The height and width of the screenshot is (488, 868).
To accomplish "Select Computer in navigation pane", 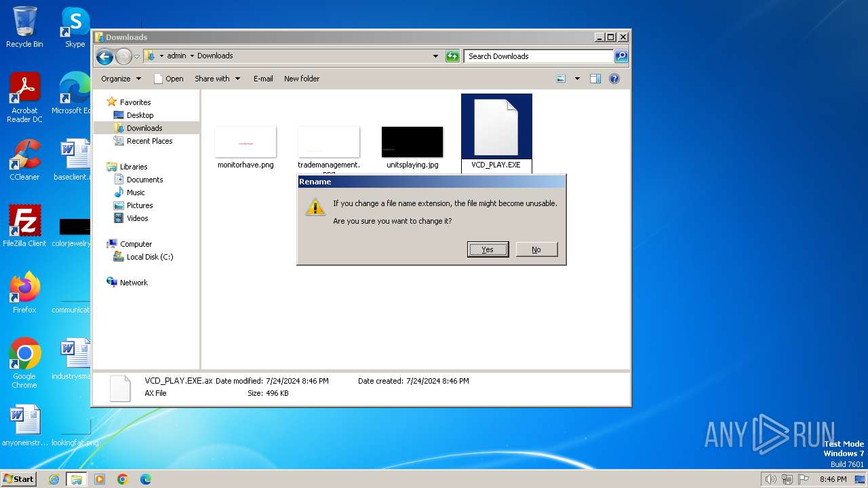I will [136, 244].
